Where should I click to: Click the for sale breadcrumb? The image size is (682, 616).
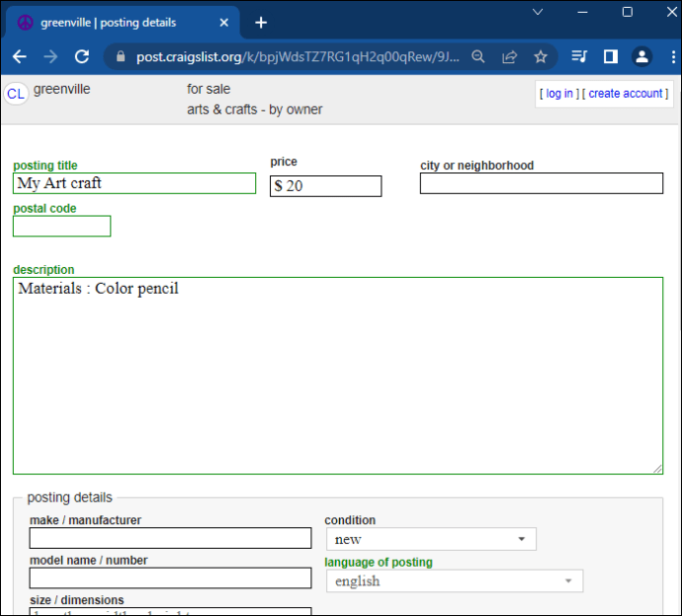(x=209, y=89)
